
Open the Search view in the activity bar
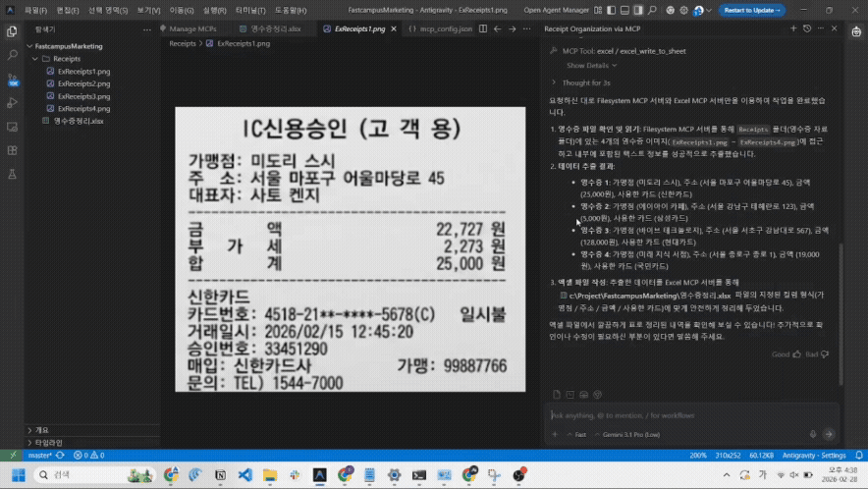(x=12, y=55)
